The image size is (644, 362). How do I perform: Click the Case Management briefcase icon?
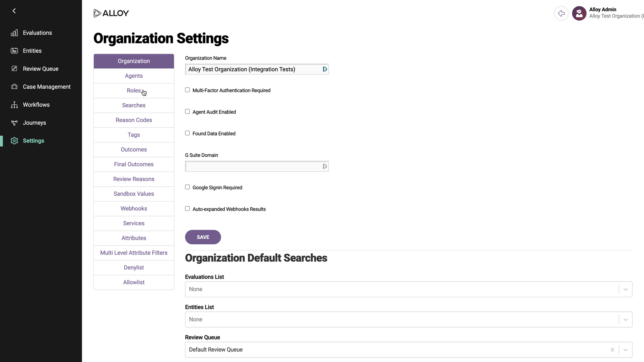[x=14, y=86]
